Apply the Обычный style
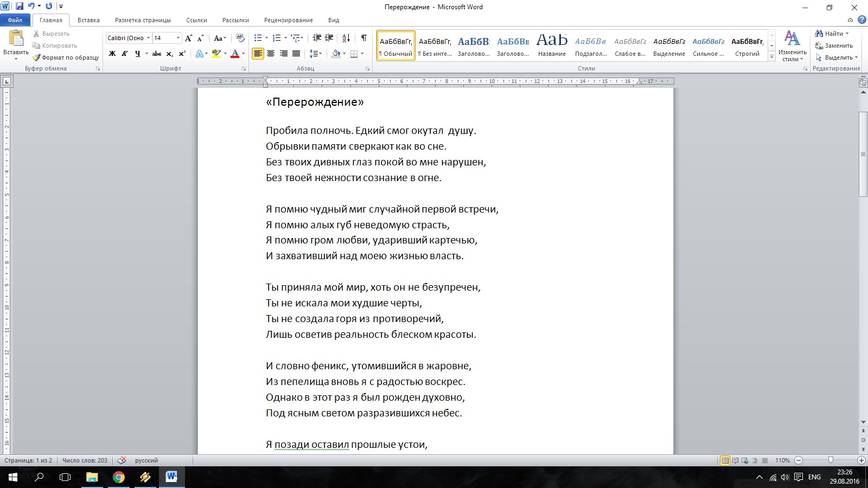Viewport: 868px width, 488px height. 396,46
